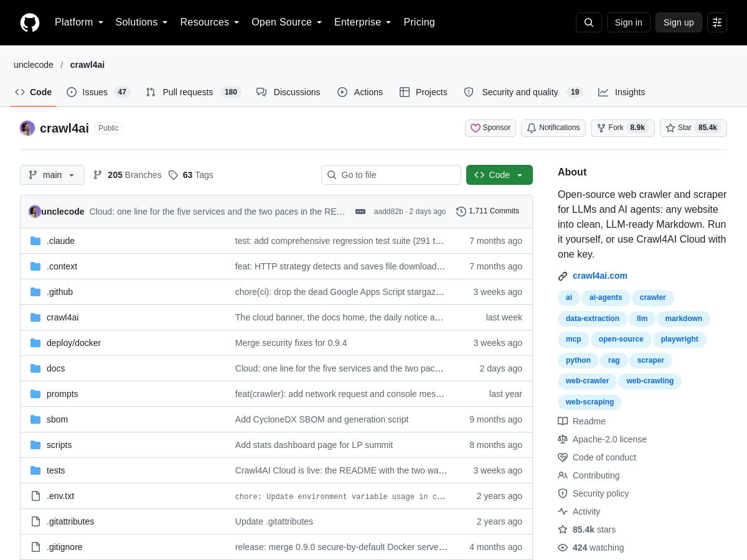The height and width of the screenshot is (560, 747).
Task: Open the Projects tab
Action: pyautogui.click(x=423, y=92)
